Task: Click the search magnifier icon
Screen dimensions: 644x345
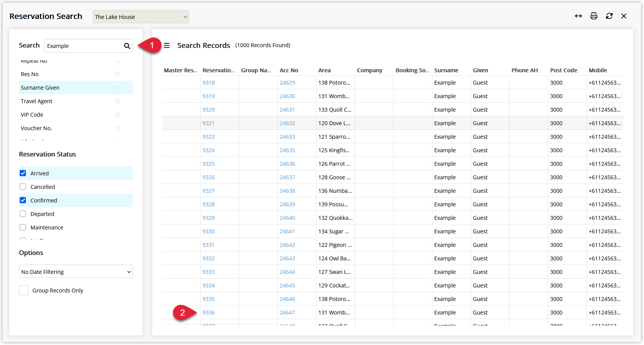Action: [127, 46]
